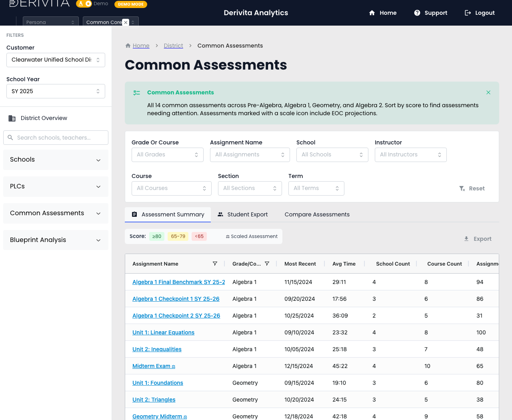Image resolution: width=512 pixels, height=420 pixels.
Task: Open the School Year dropdown
Action: pyautogui.click(x=56, y=91)
